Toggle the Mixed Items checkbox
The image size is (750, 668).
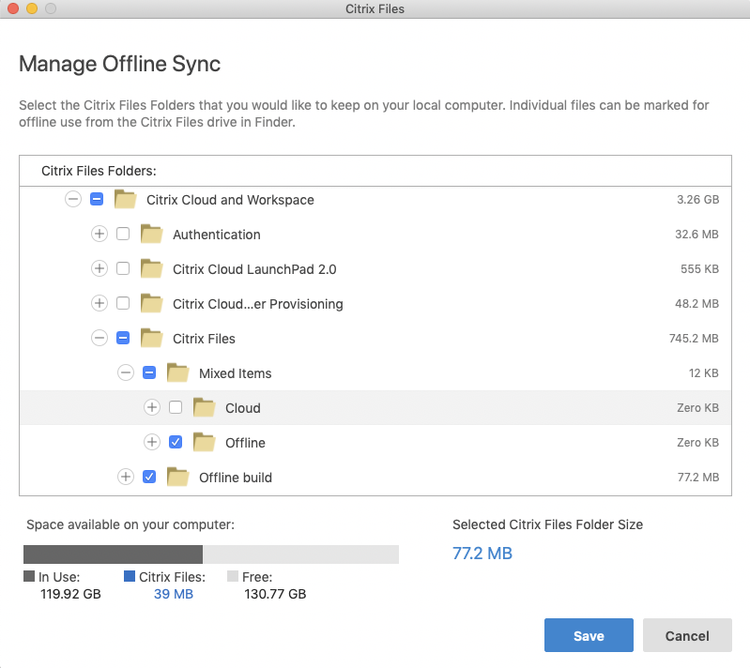[x=149, y=372]
